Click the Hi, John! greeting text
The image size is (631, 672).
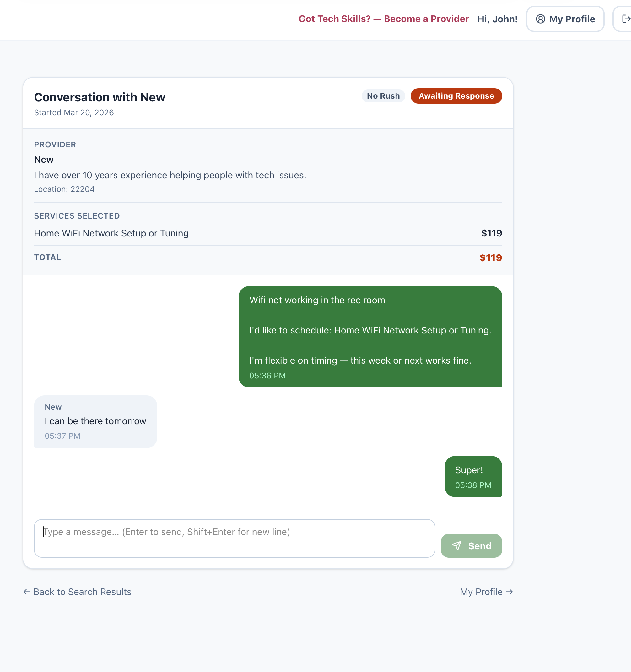[x=497, y=19]
